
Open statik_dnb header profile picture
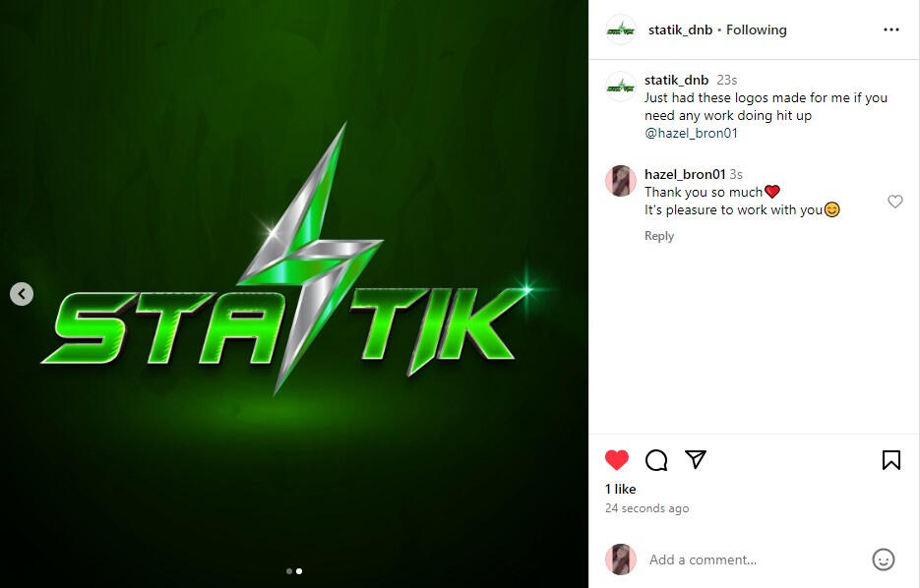pos(621,29)
